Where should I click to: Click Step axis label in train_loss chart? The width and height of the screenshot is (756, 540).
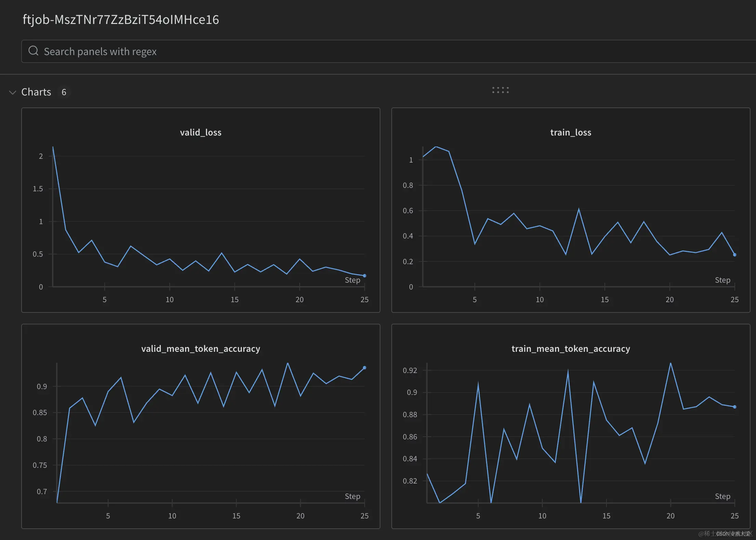pos(722,280)
